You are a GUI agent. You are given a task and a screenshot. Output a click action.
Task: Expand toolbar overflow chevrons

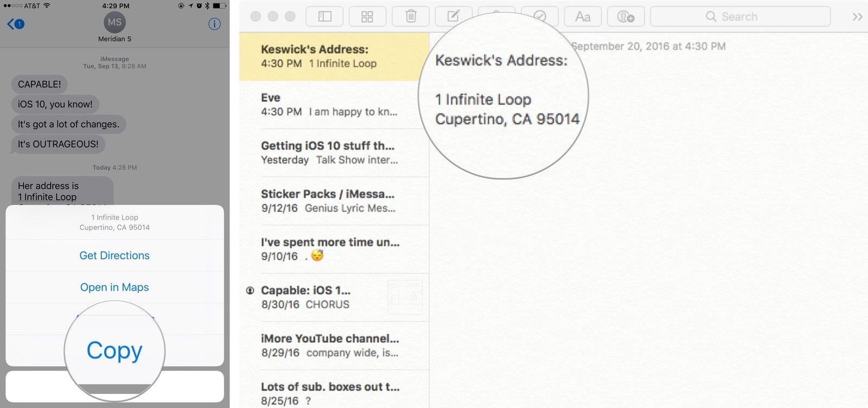pos(857,17)
